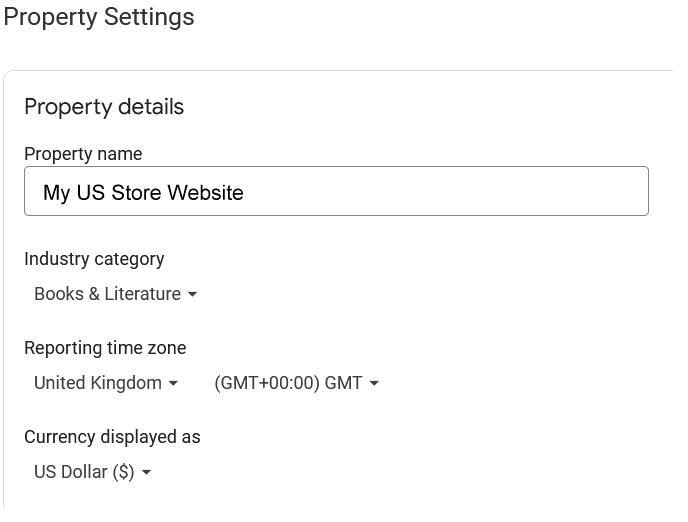Click the arrow after (GMT+00:00) GMT
Screen dimensions: 688x522
click(x=374, y=383)
